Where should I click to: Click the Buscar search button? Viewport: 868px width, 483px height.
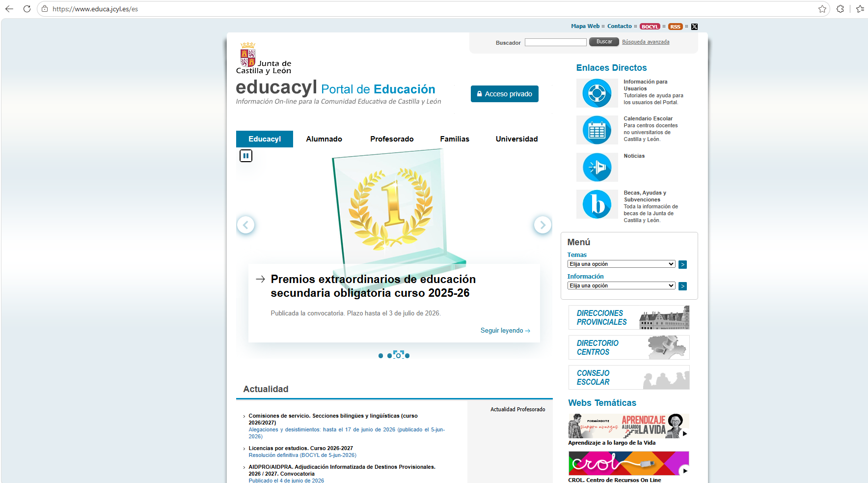tap(604, 42)
